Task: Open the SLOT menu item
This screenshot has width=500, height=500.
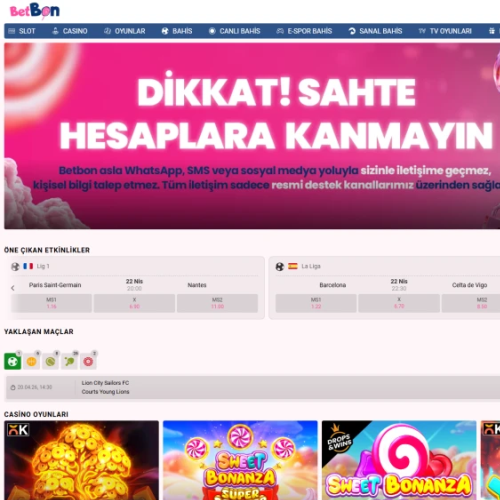Action: point(22,31)
